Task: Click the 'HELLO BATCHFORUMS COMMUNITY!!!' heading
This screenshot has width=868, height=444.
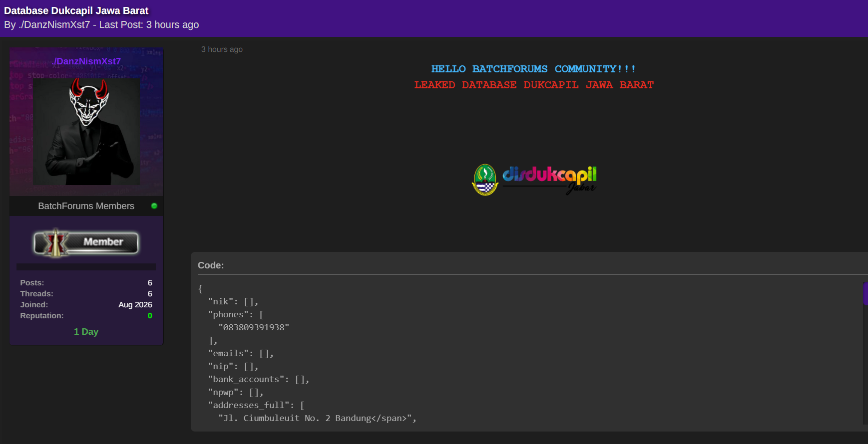Action: coord(533,69)
